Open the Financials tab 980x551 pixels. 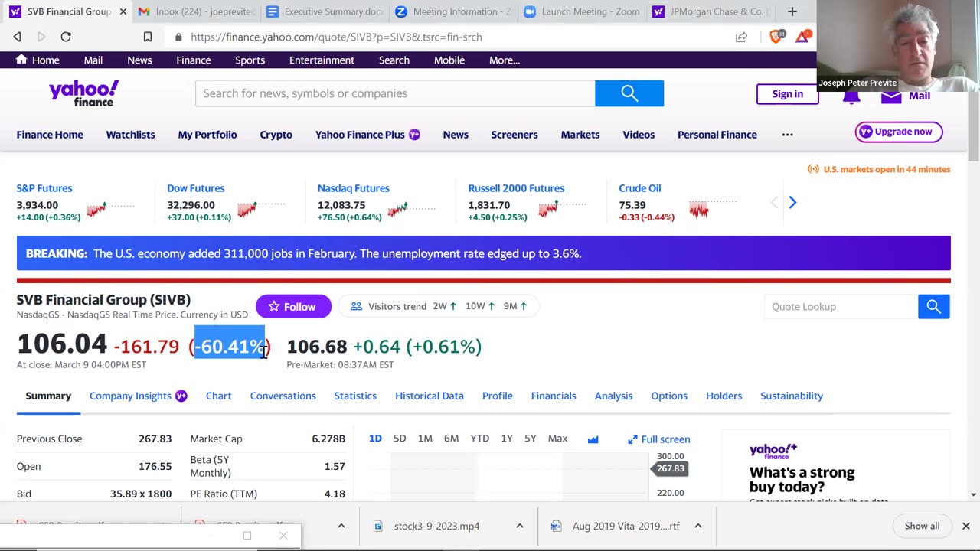tap(554, 396)
